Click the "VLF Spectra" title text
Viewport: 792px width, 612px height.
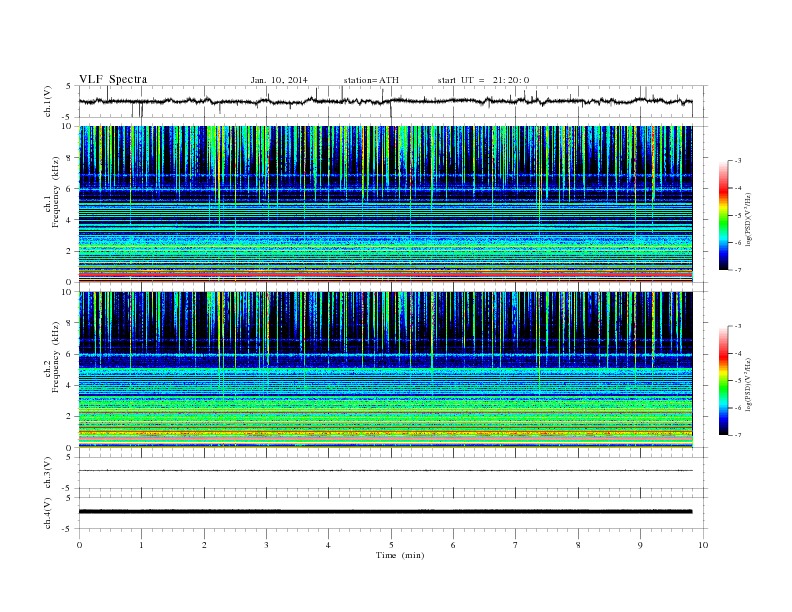[113, 79]
